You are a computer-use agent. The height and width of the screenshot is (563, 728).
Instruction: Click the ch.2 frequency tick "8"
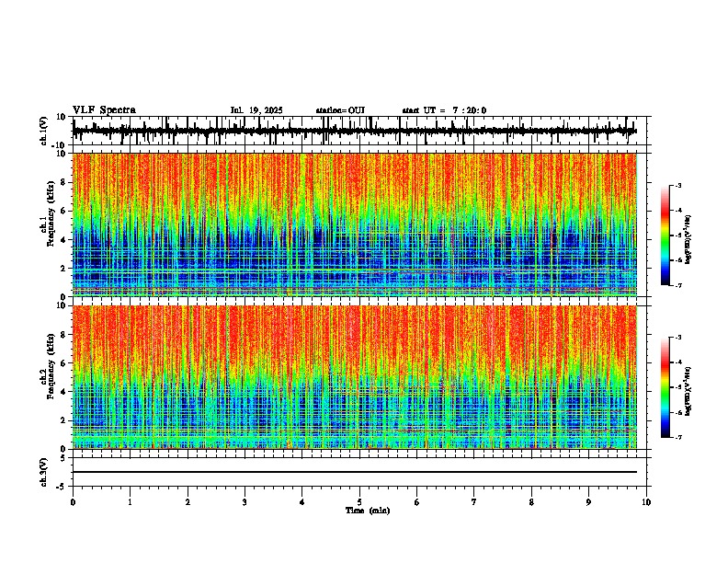(64, 335)
